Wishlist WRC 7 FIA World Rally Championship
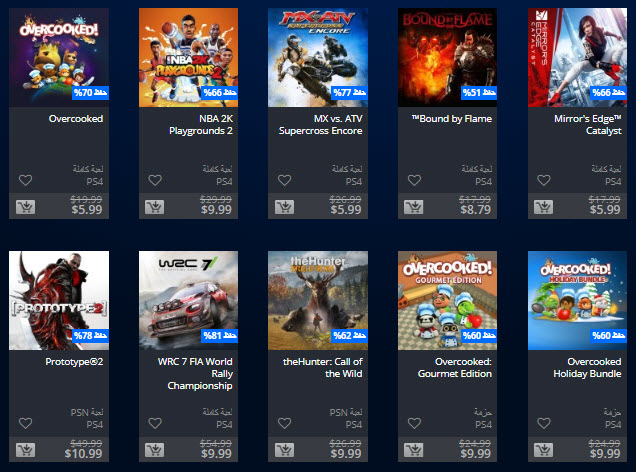 point(155,423)
